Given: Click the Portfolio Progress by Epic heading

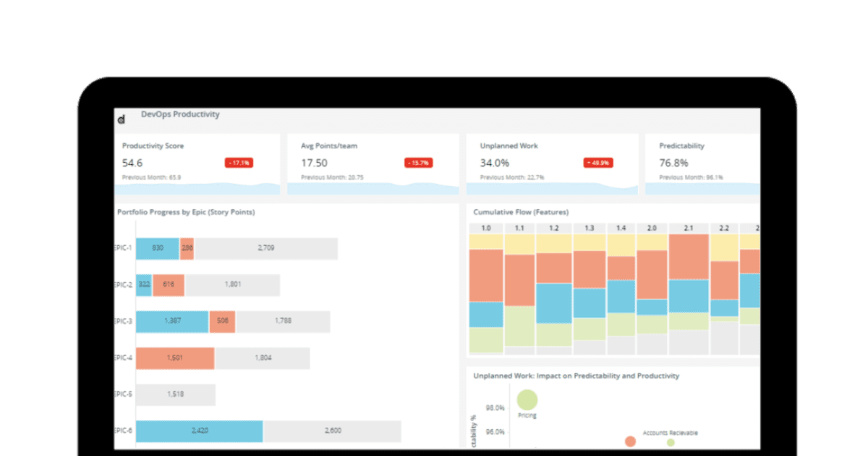Looking at the screenshot, I should click(188, 212).
